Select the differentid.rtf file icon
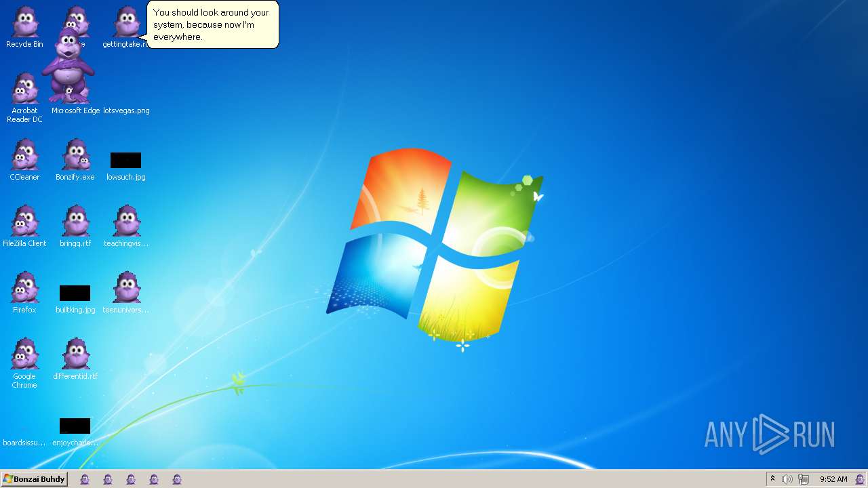The height and width of the screenshot is (488, 868). [x=75, y=359]
